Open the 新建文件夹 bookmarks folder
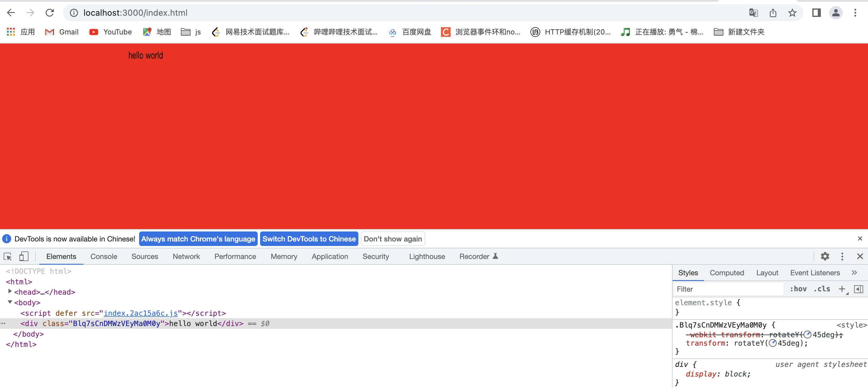 (x=739, y=32)
